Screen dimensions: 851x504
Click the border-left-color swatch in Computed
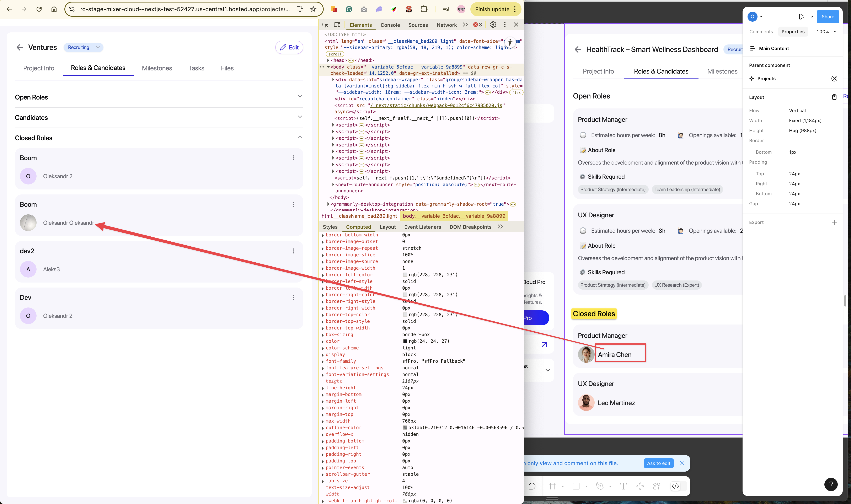coord(405,275)
